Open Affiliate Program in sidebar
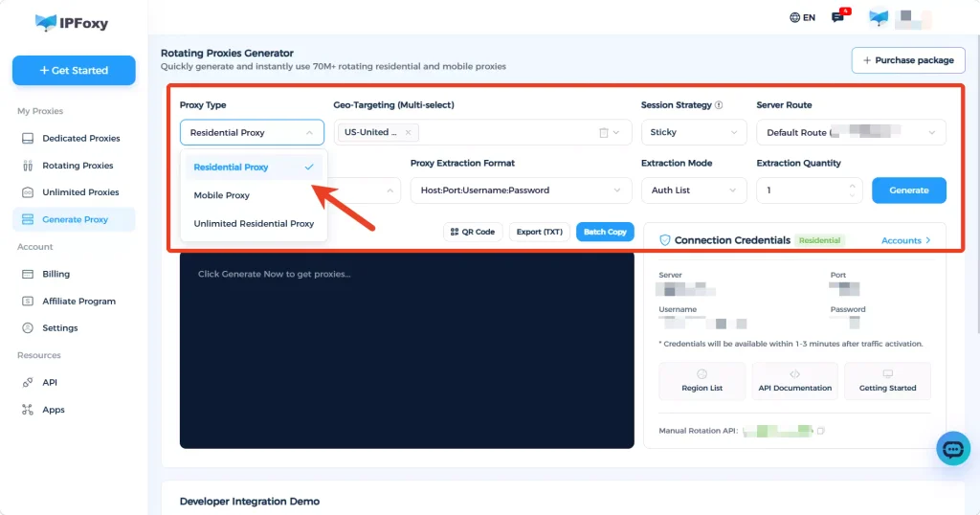Screen dimensions: 980x515 click(x=74, y=302)
